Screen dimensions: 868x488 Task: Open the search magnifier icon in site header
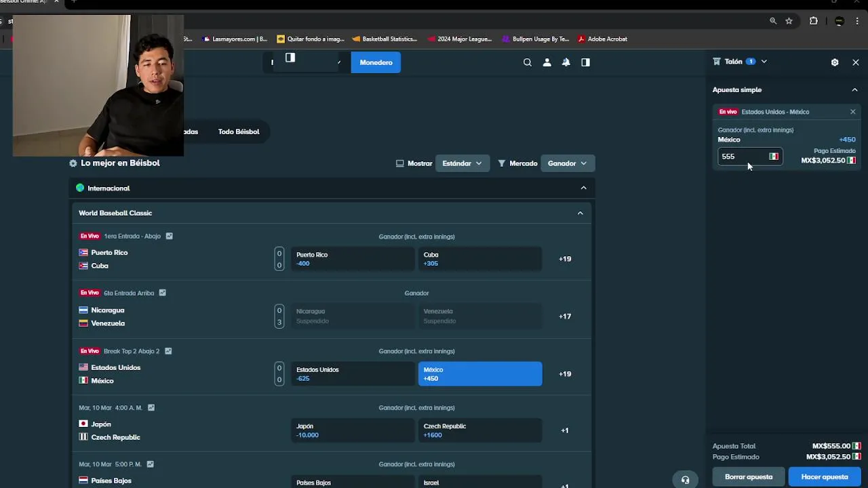tap(527, 62)
